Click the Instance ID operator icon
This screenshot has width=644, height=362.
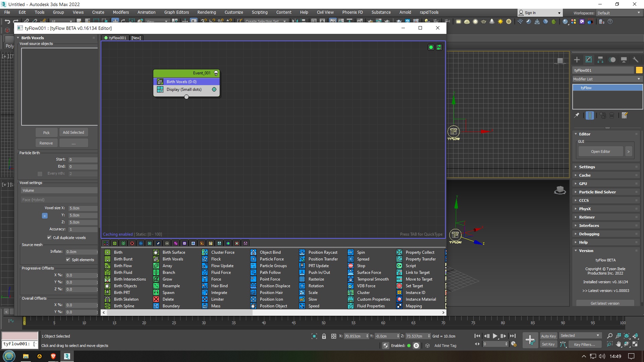click(399, 293)
